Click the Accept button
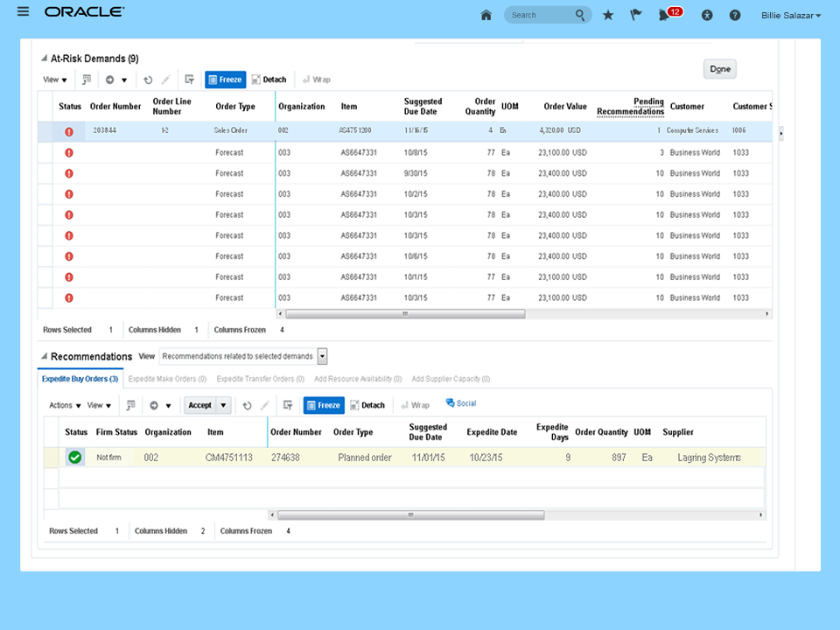Image resolution: width=840 pixels, height=630 pixels. coord(200,405)
